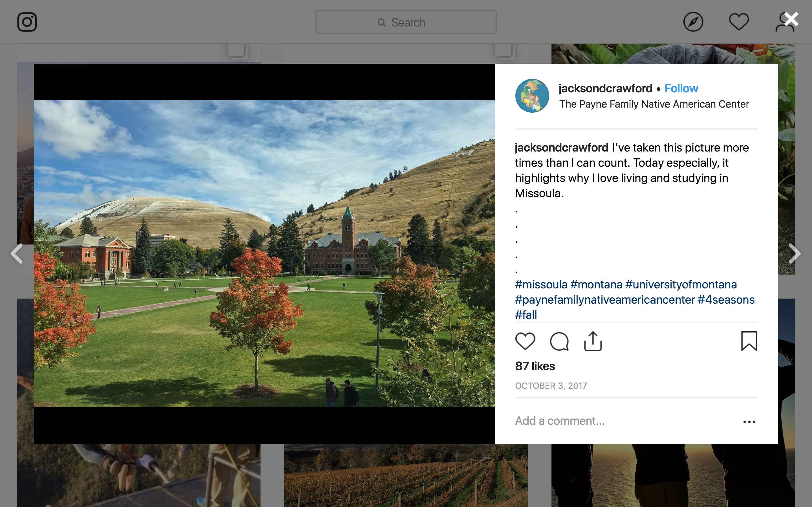Open the #universityofmontana hashtag
Screen dimensions: 812x507
point(681,285)
